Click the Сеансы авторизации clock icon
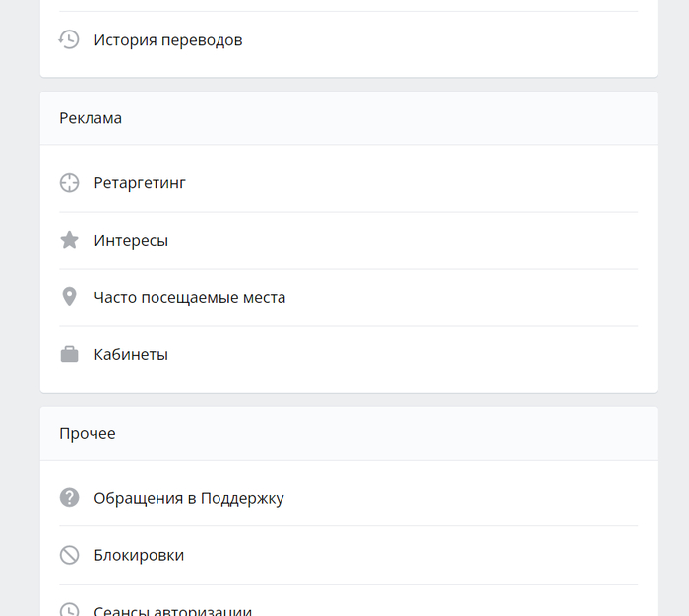This screenshot has width=689, height=616. point(69,610)
